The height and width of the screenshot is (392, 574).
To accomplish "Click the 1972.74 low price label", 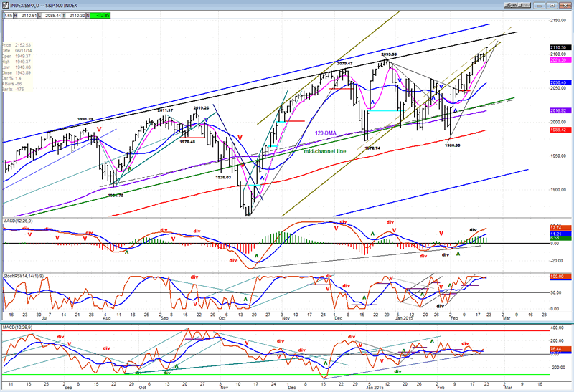I will pos(372,148).
